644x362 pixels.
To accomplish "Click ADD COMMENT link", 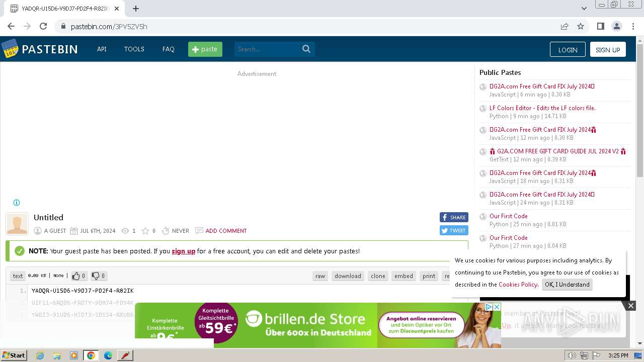I will coord(226,231).
